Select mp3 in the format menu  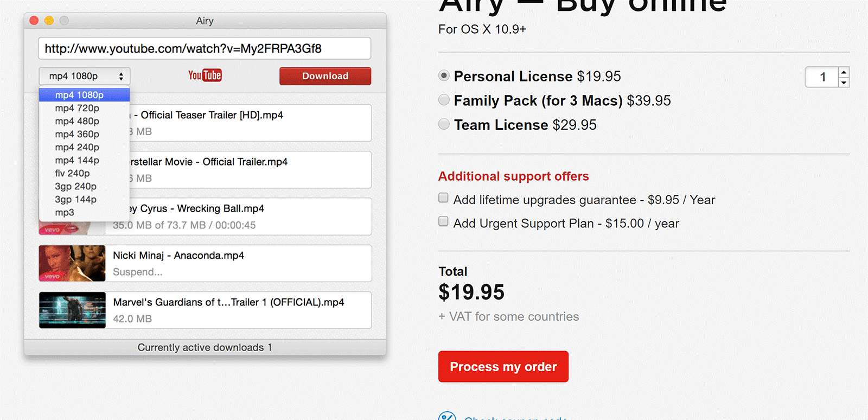pyautogui.click(x=65, y=212)
